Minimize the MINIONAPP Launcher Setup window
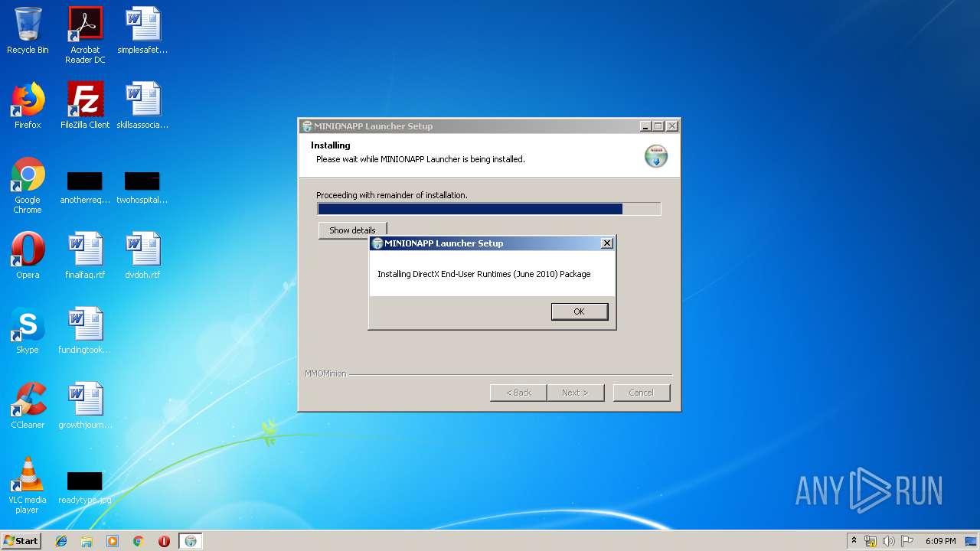 (x=645, y=126)
